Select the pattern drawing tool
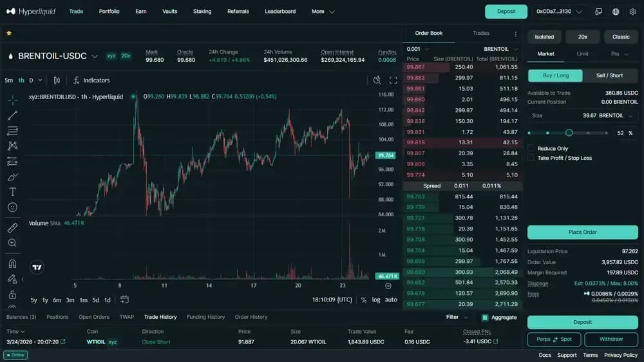 pos(12,146)
